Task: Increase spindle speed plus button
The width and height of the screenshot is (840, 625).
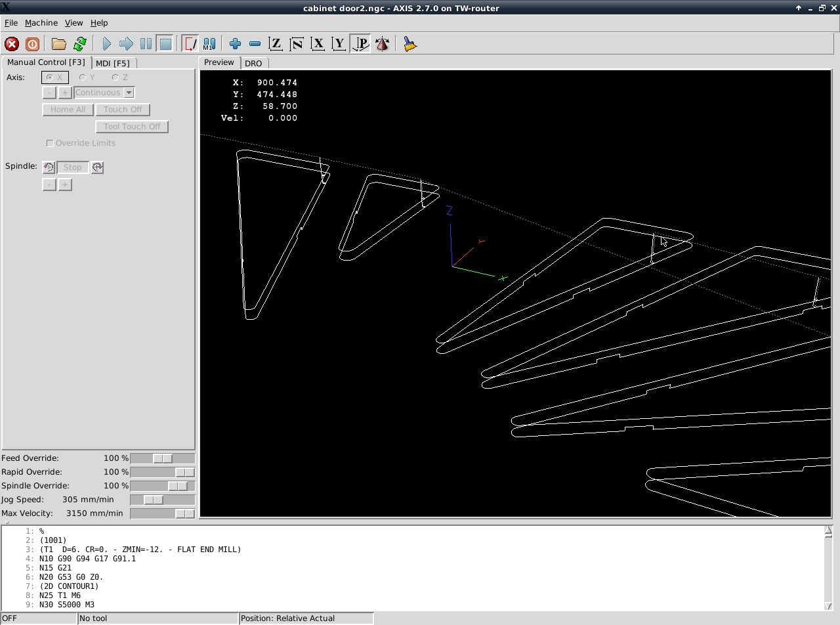Action: [65, 184]
